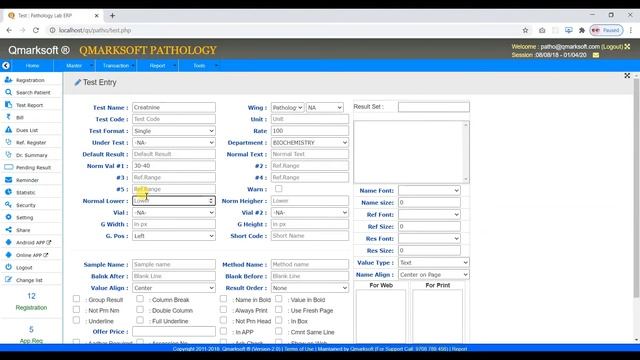Screen dimensions: 640x360
Task: Bookmark page with the star icon
Action: [525, 30]
